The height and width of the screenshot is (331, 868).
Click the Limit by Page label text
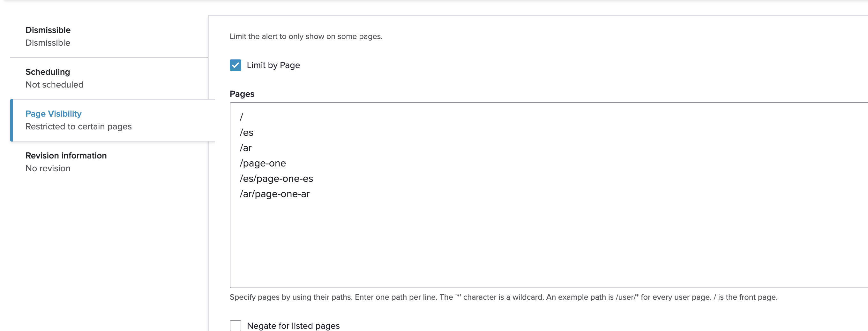(x=273, y=65)
